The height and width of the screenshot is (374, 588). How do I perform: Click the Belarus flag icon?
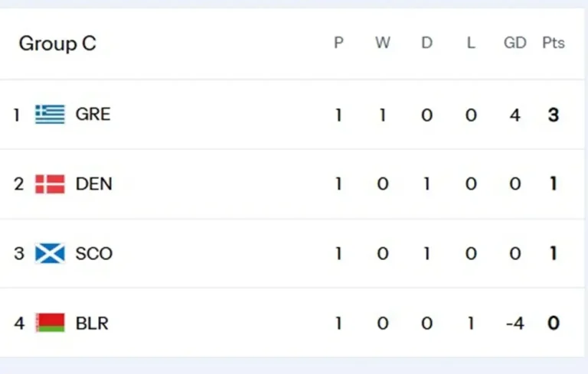50,323
